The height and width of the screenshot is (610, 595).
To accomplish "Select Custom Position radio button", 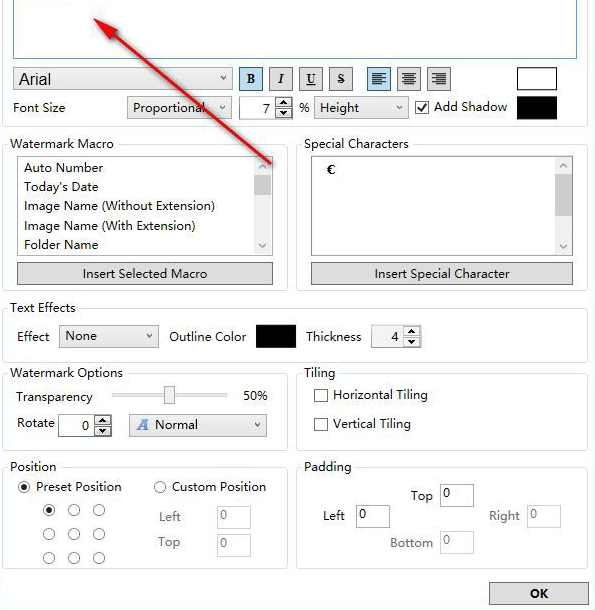I will tap(160, 487).
